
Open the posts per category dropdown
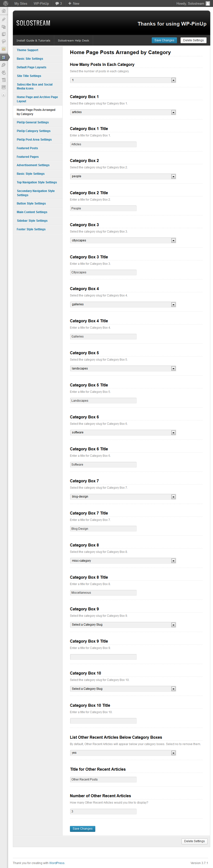tap(123, 80)
